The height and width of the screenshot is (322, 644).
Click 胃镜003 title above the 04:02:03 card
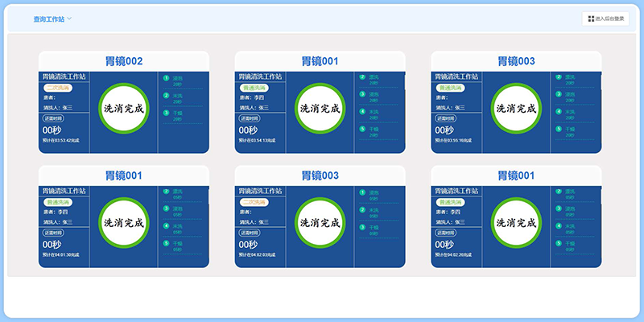(x=320, y=175)
